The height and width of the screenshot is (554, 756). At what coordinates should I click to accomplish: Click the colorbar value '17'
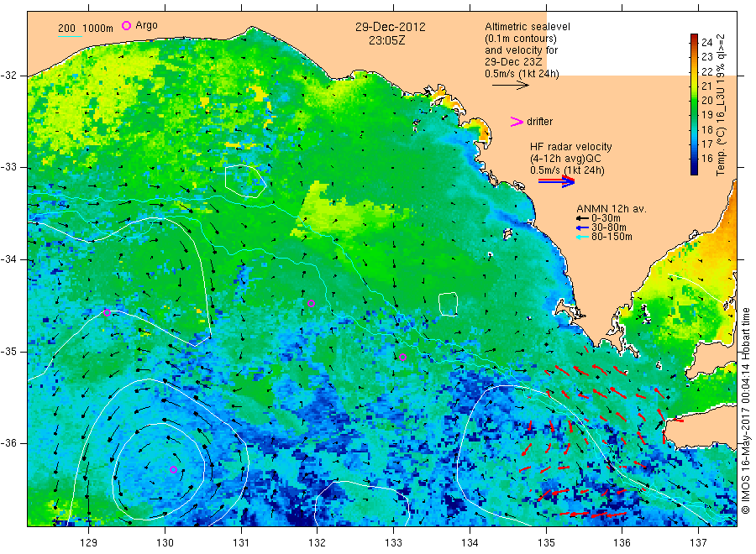click(706, 144)
